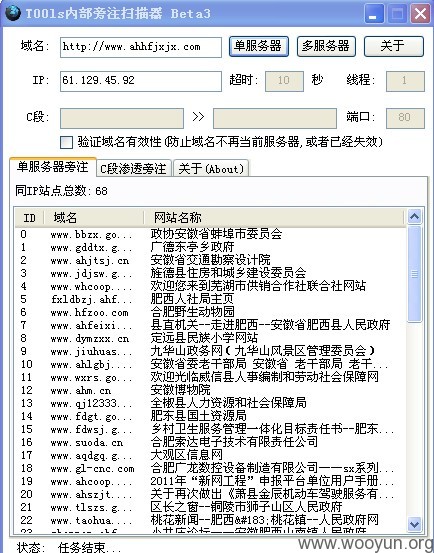The image size is (434, 553).
Task: Select row 2011年“新网工程”申报平台
Action: click(x=211, y=481)
